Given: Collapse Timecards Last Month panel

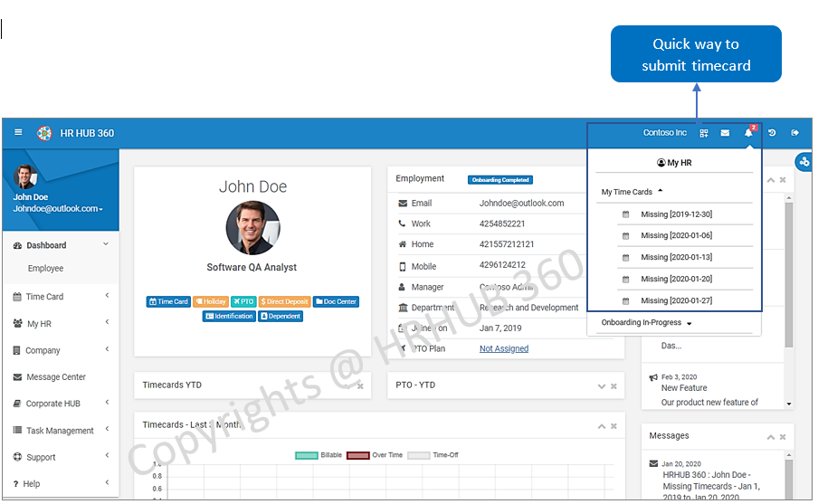Looking at the screenshot, I should 602,426.
